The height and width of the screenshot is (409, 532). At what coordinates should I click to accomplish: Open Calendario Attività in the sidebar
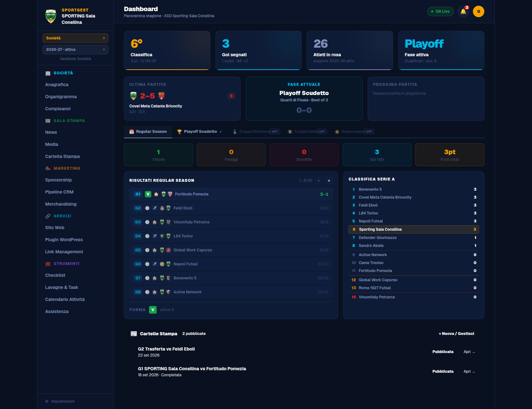click(x=65, y=299)
